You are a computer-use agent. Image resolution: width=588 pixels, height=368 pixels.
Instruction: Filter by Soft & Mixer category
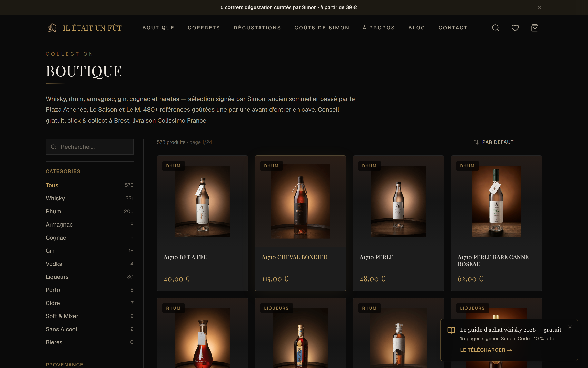click(x=89, y=316)
